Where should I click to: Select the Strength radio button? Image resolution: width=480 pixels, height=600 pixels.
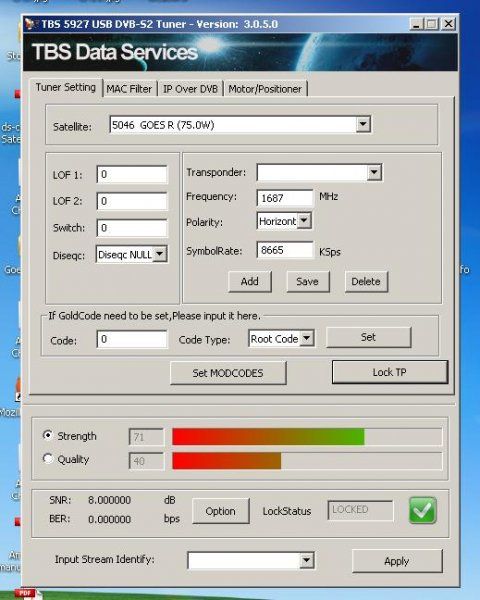coord(47,435)
